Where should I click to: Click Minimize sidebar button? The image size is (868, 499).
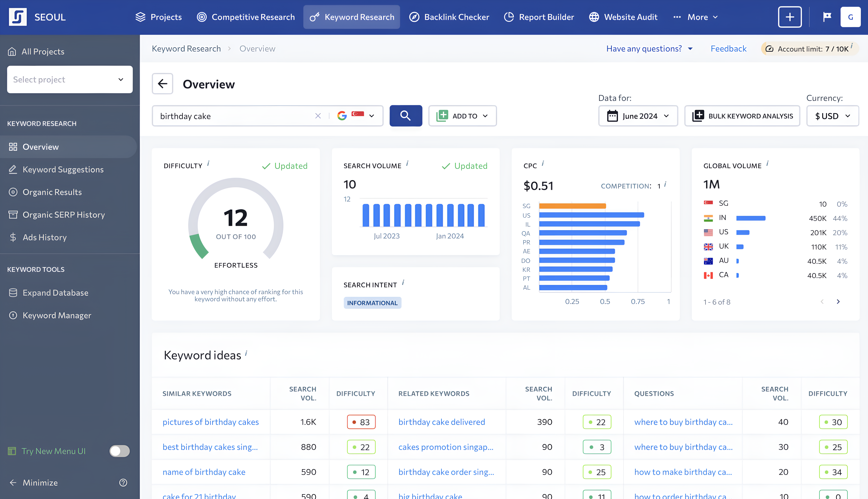(x=34, y=482)
